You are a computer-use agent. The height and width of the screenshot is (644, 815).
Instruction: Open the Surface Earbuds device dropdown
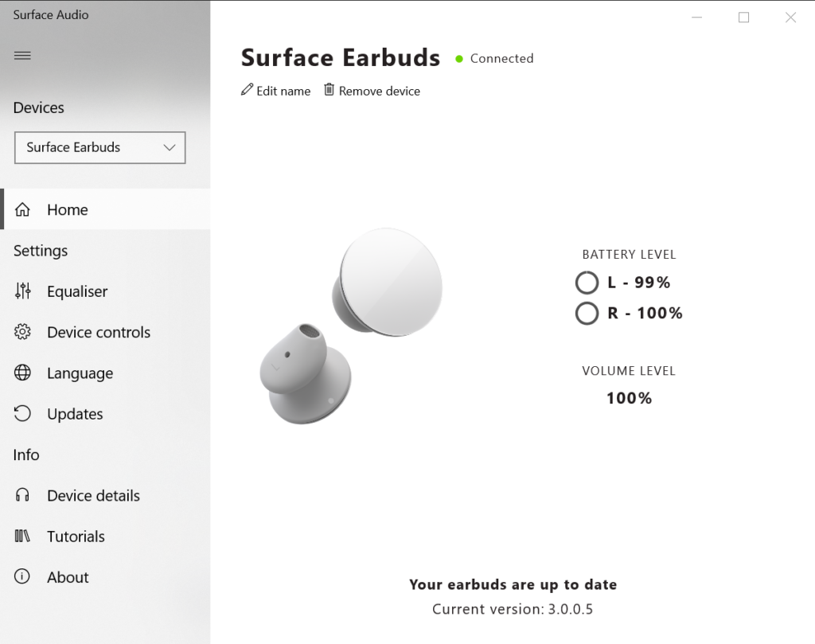click(99, 147)
